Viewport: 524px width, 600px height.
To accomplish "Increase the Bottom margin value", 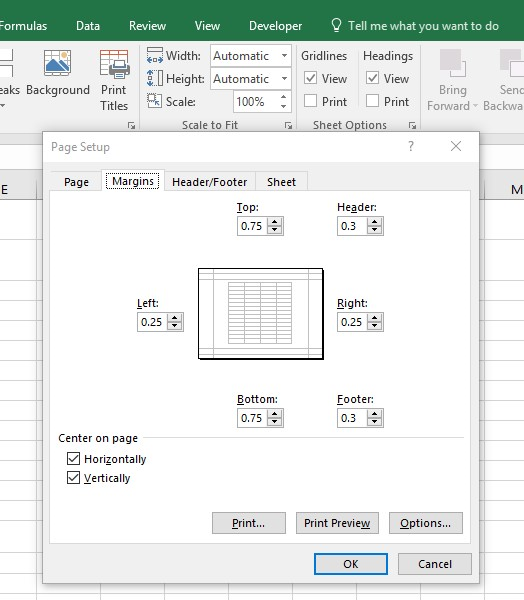I will click(274, 414).
